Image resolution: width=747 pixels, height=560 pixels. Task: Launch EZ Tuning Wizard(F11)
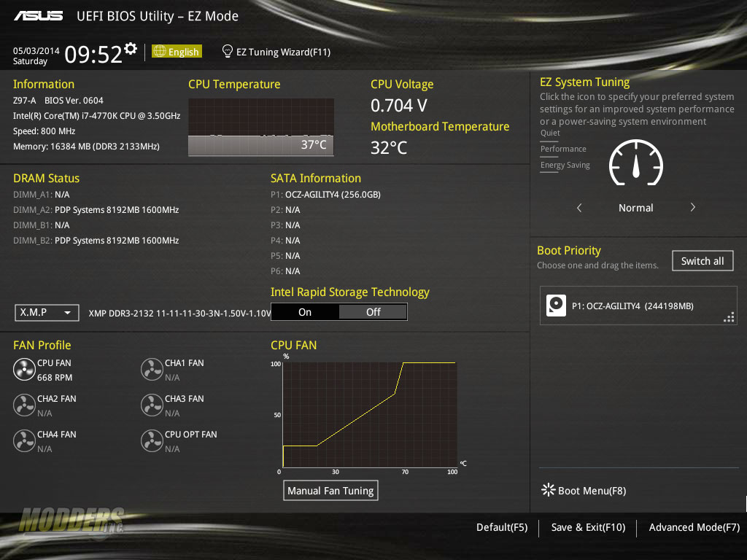(x=276, y=52)
